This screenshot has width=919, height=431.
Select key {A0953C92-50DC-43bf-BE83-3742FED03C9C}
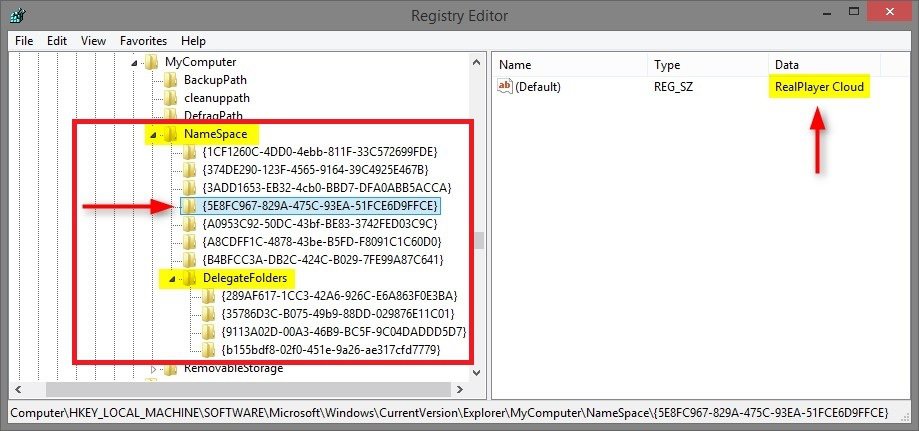pos(320,224)
